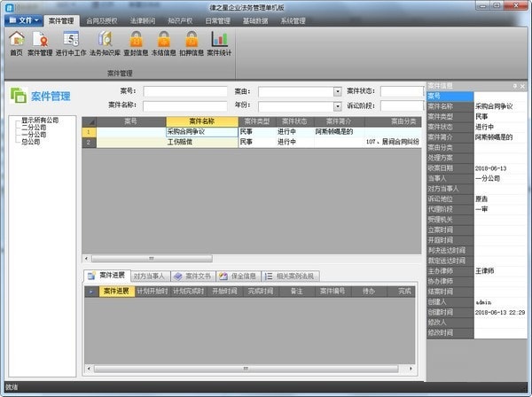532x397 pixels.
Task: Open the 扣押信息 lock icon
Action: (192, 43)
